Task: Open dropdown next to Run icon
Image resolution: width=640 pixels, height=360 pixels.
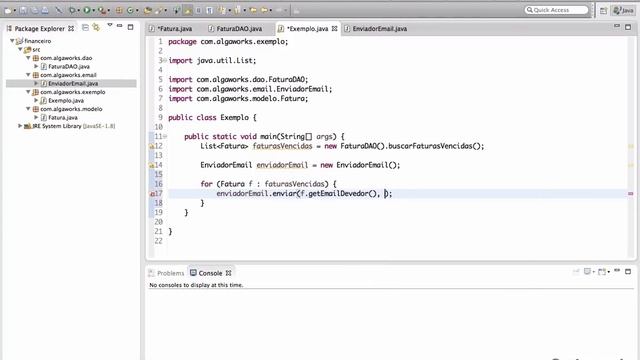Action: (93, 11)
